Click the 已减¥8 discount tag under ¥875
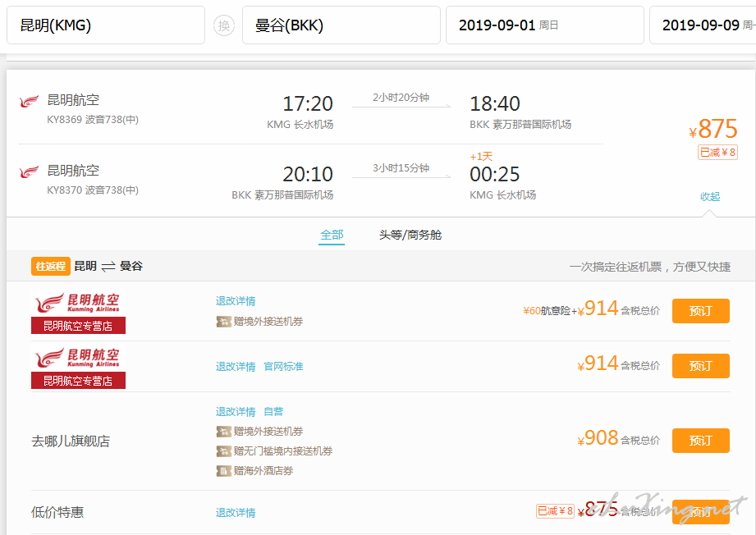 tap(717, 153)
